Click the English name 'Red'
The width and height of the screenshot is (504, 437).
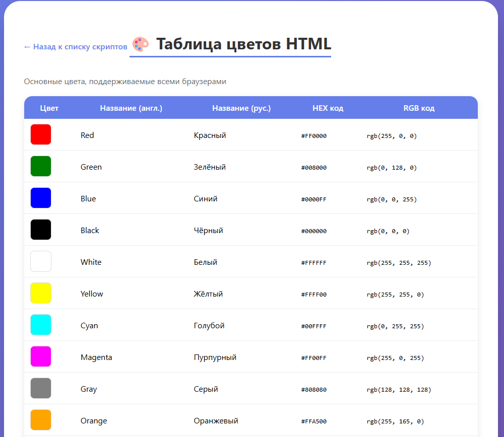point(87,135)
